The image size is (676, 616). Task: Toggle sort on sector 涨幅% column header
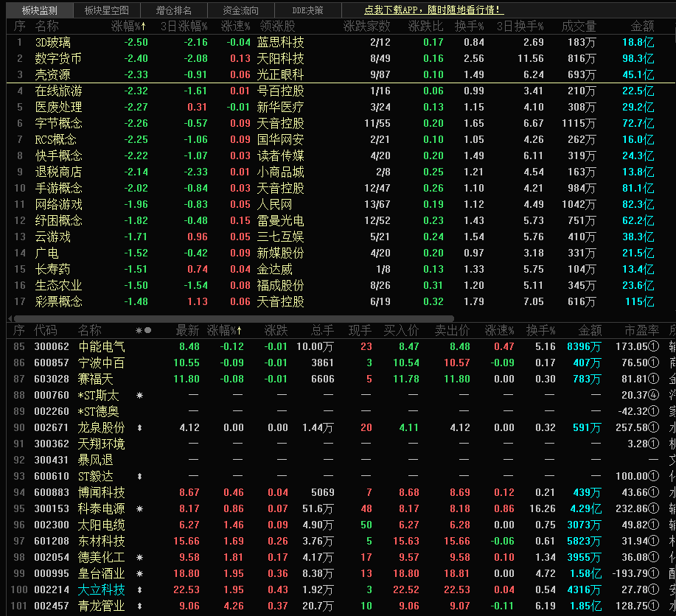point(128,27)
